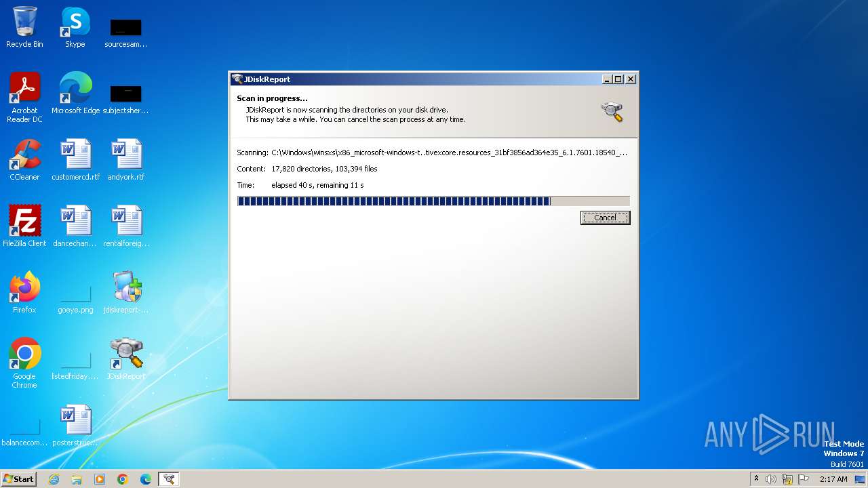
Task: Cancel the JDiskReport scan
Action: click(x=605, y=218)
